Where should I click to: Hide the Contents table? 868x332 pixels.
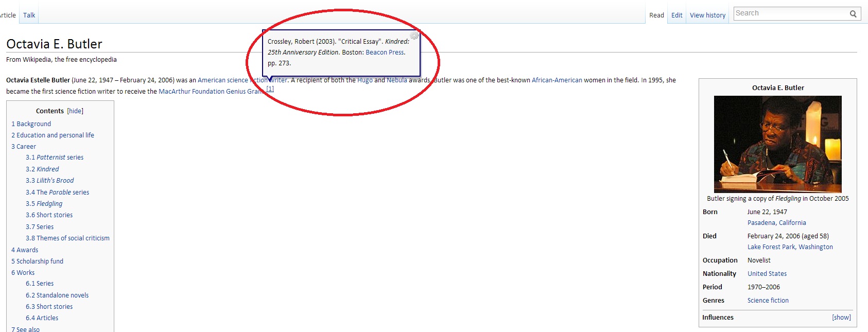[75, 111]
